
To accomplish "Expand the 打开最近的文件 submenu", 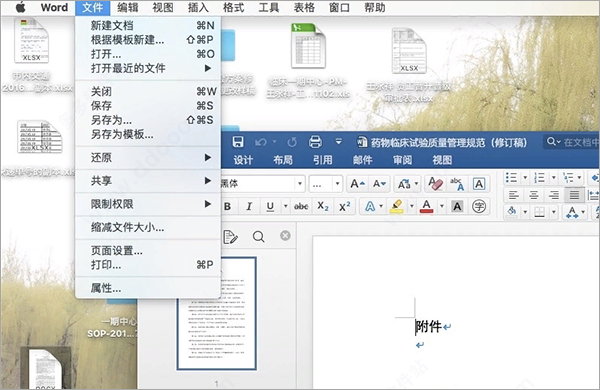I will (x=148, y=68).
